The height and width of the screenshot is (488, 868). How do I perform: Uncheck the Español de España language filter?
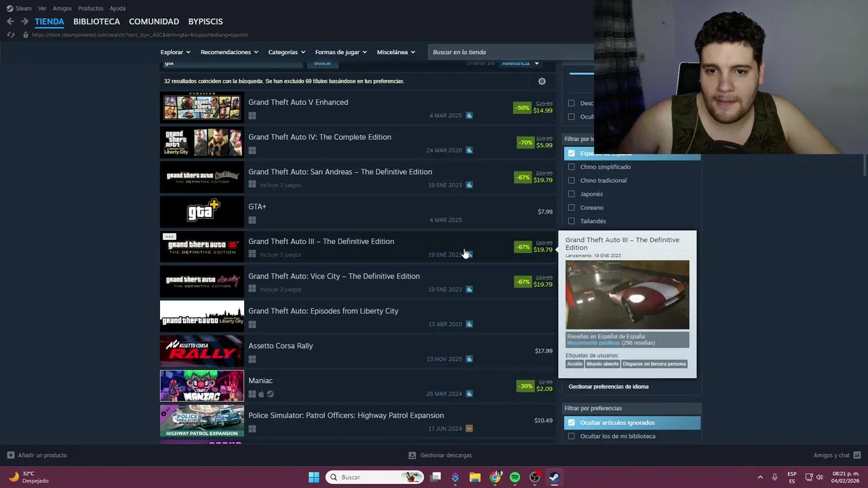tap(571, 153)
